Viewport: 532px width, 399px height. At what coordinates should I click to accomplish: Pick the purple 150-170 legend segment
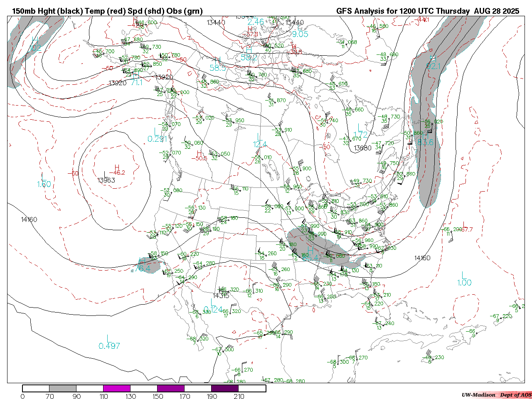(171, 388)
